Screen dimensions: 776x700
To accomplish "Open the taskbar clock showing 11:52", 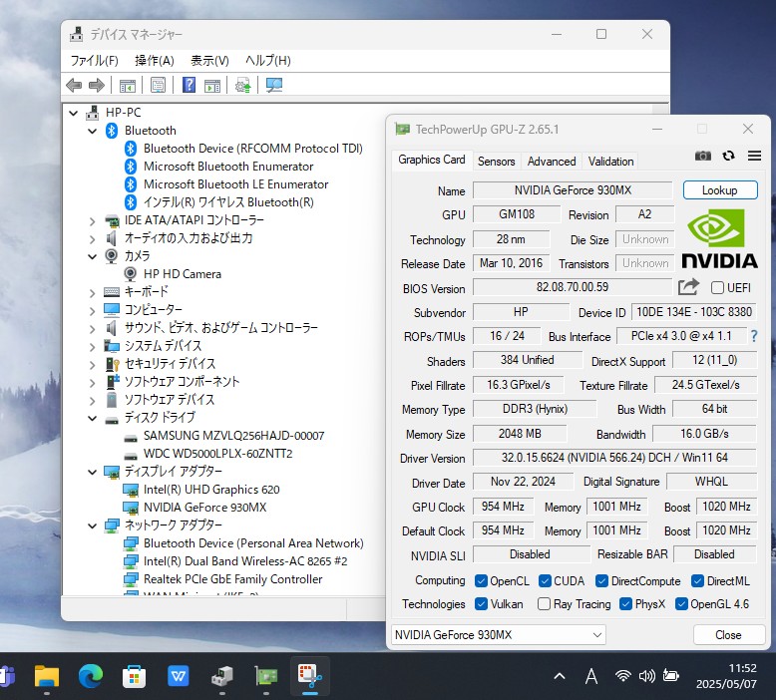I will tap(726, 676).
